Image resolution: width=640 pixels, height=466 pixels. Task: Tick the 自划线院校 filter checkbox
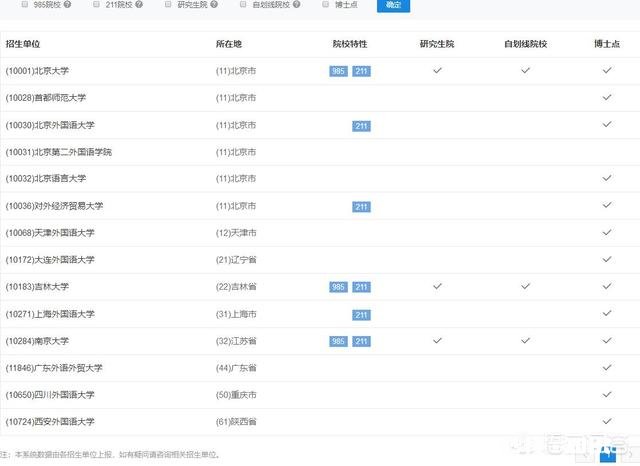pyautogui.click(x=243, y=4)
